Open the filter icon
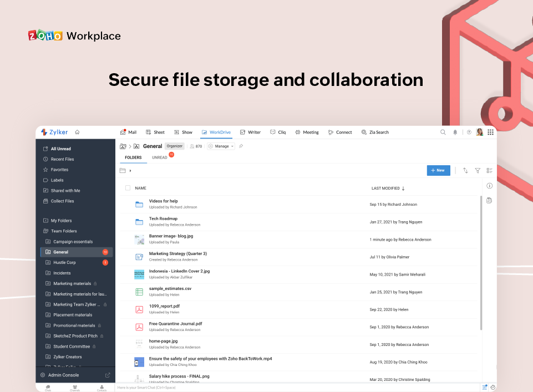The image size is (533, 392). click(x=478, y=171)
